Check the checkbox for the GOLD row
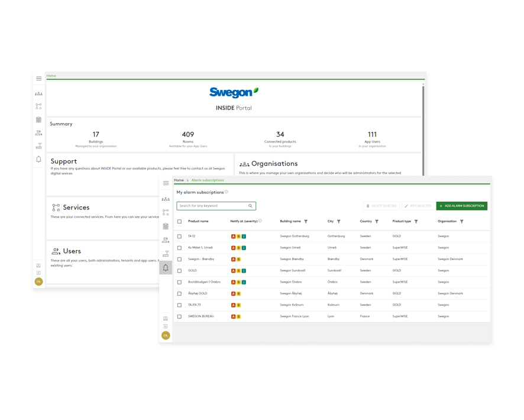524x420 pixels. 179,270
